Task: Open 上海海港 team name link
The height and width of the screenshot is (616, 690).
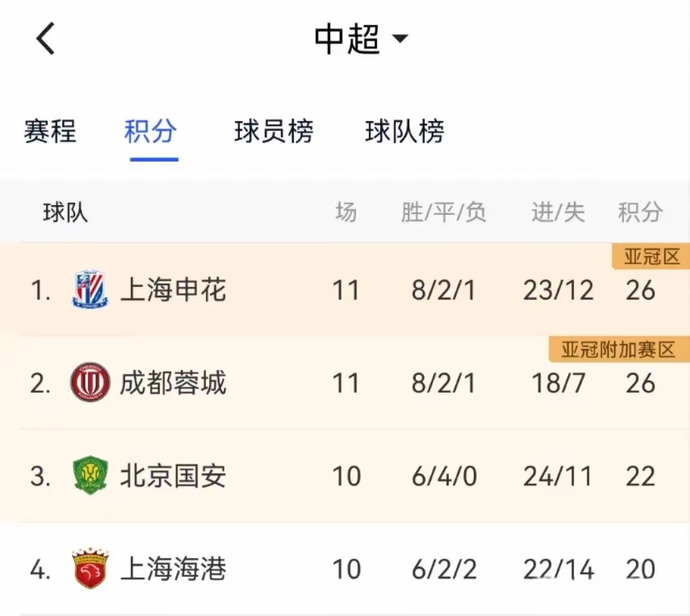Action: (x=173, y=569)
